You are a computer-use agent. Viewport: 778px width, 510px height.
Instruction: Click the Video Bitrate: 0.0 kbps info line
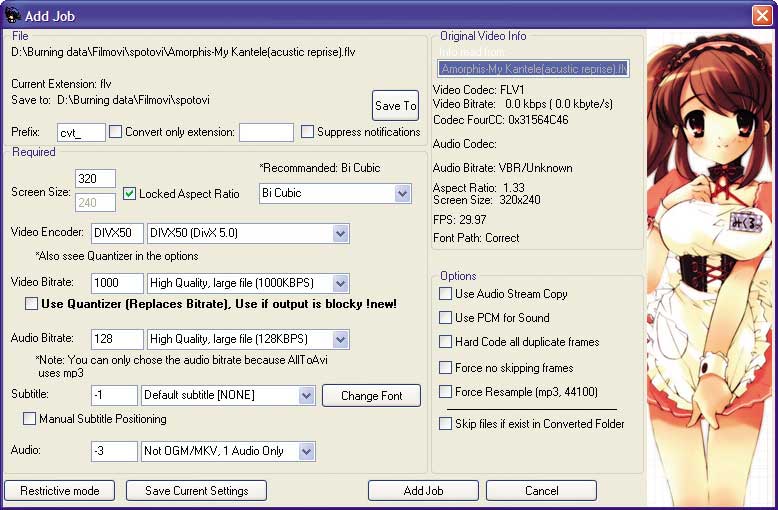pos(522,104)
